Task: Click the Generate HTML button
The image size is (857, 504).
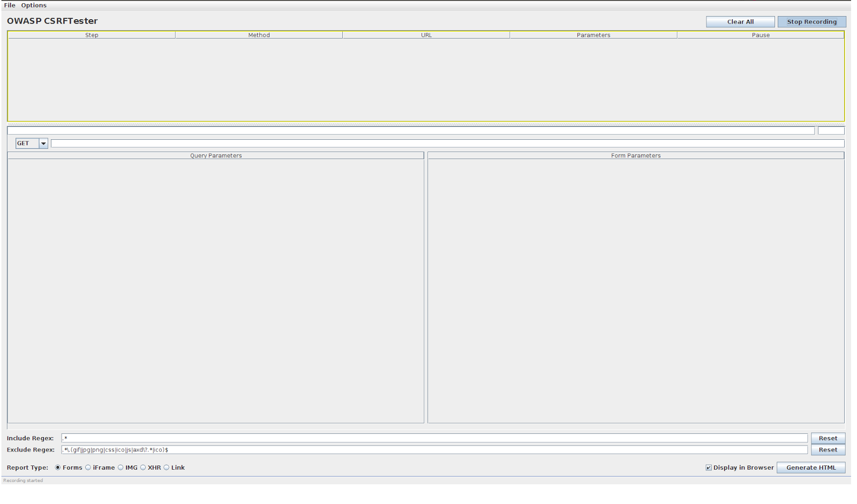Action: point(810,467)
